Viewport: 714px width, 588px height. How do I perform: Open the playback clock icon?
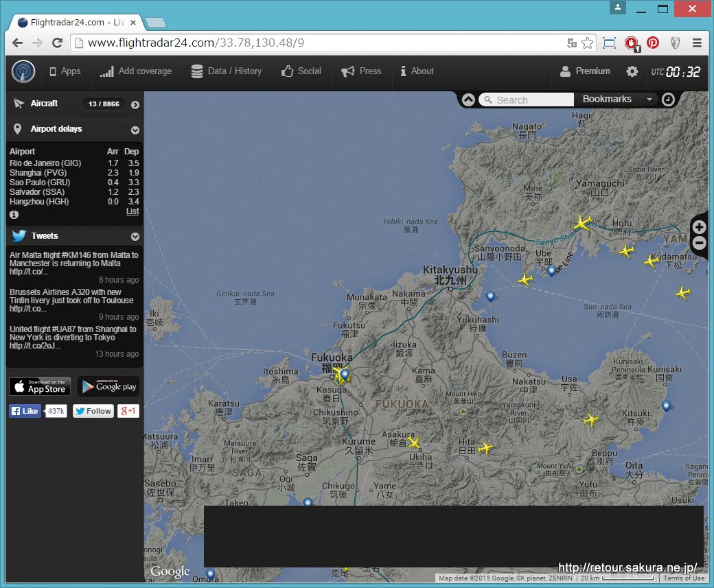[x=668, y=99]
